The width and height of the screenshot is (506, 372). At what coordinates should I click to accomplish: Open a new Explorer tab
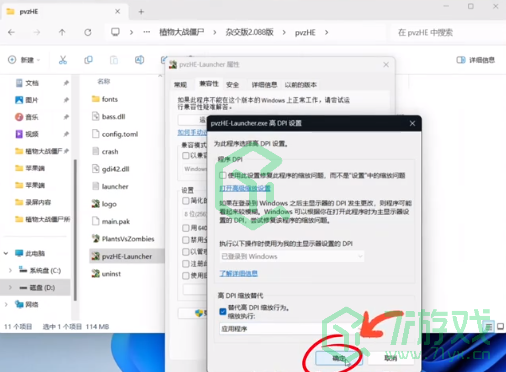[141, 12]
